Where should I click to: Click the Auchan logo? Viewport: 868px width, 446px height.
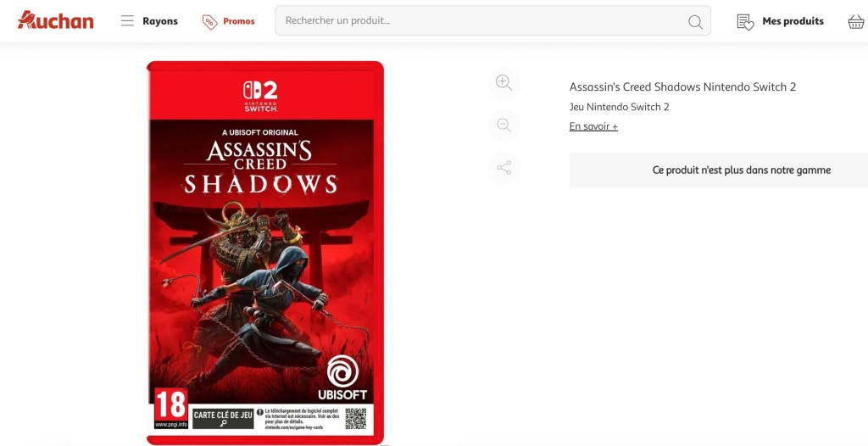click(x=55, y=20)
